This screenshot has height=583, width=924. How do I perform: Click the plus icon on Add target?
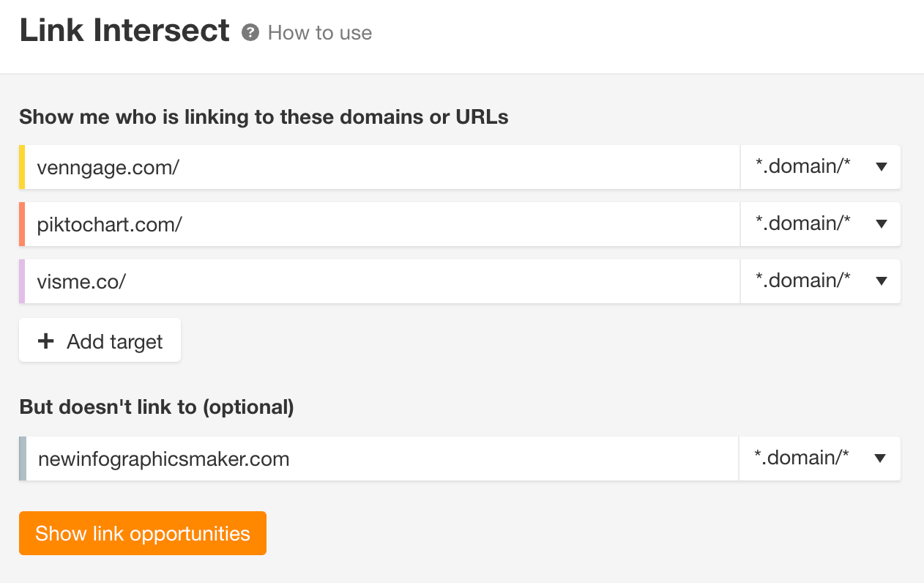click(46, 340)
